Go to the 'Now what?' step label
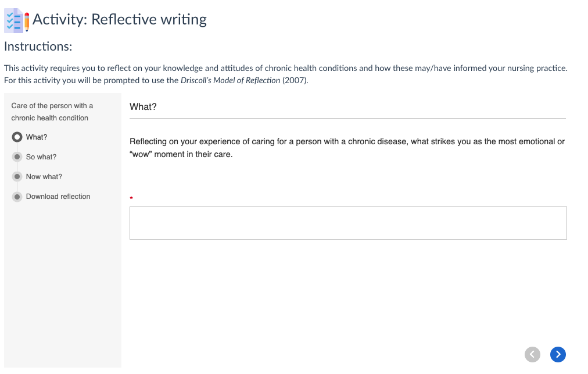This screenshot has width=588, height=374. [44, 176]
